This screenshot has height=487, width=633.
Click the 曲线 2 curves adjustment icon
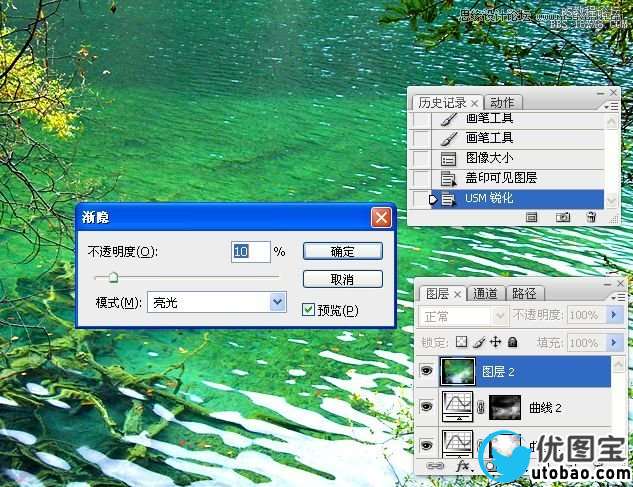click(x=457, y=407)
